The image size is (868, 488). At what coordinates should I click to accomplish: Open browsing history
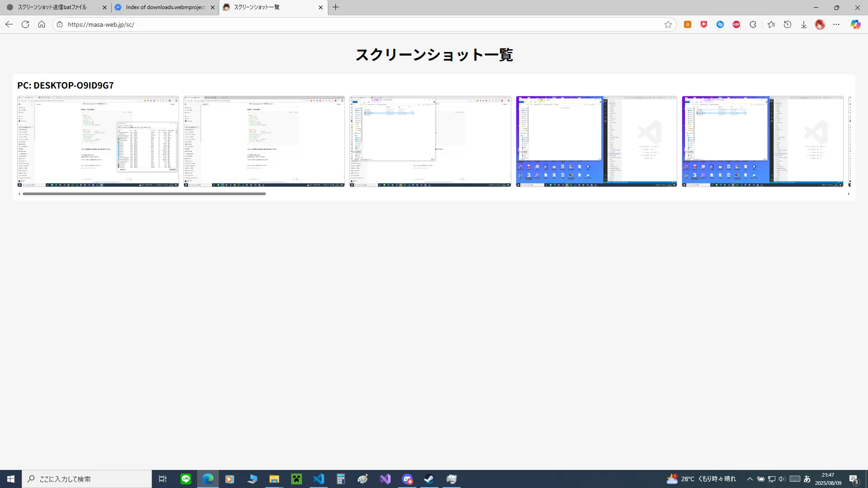(x=788, y=24)
